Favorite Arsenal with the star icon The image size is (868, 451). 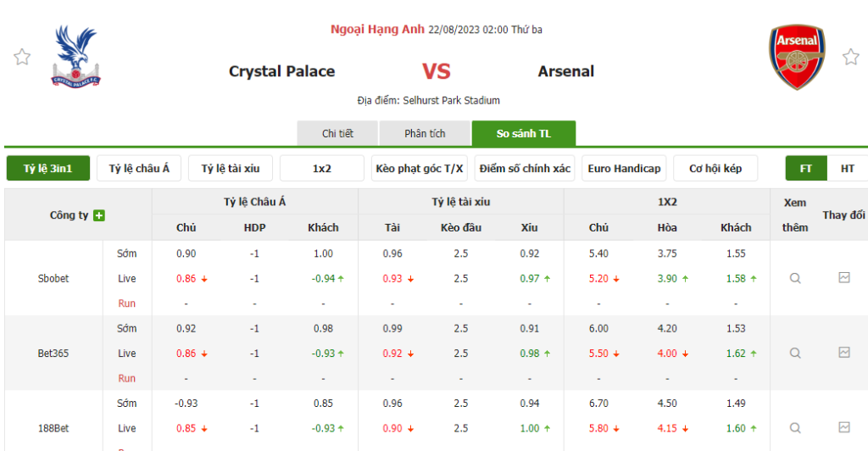coord(850,57)
